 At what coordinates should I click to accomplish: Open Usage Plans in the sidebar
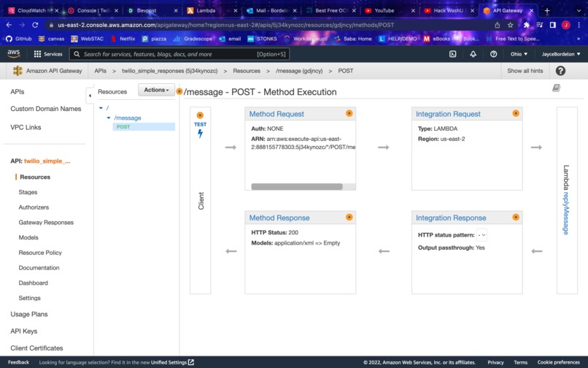click(29, 314)
